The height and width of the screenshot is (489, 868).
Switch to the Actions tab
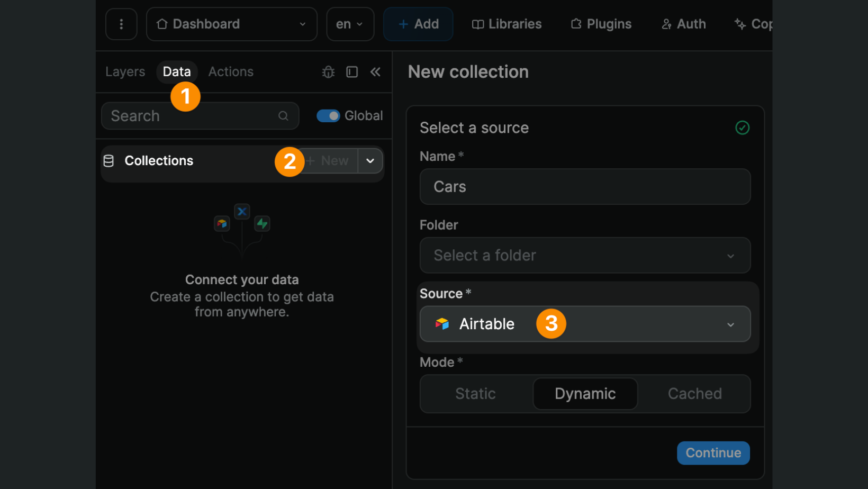tap(230, 71)
